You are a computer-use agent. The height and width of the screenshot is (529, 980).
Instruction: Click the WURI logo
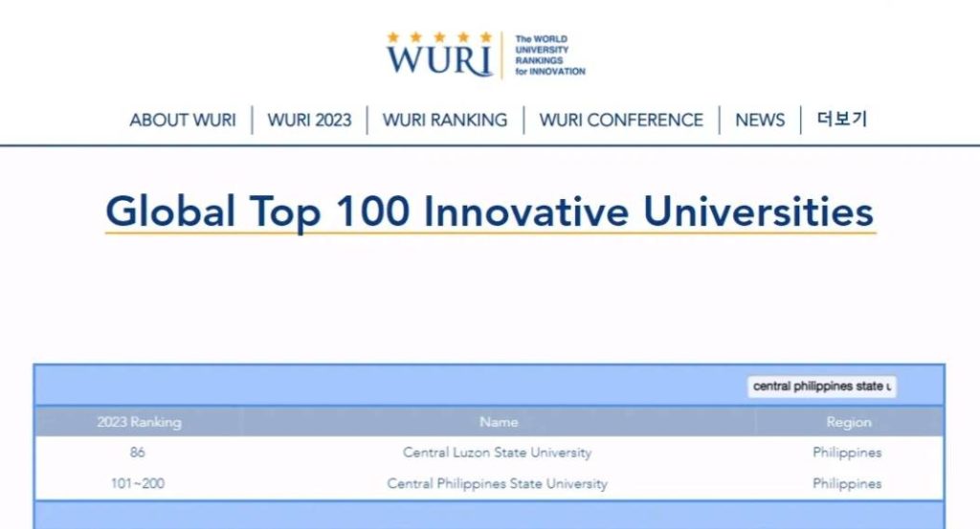click(485, 55)
